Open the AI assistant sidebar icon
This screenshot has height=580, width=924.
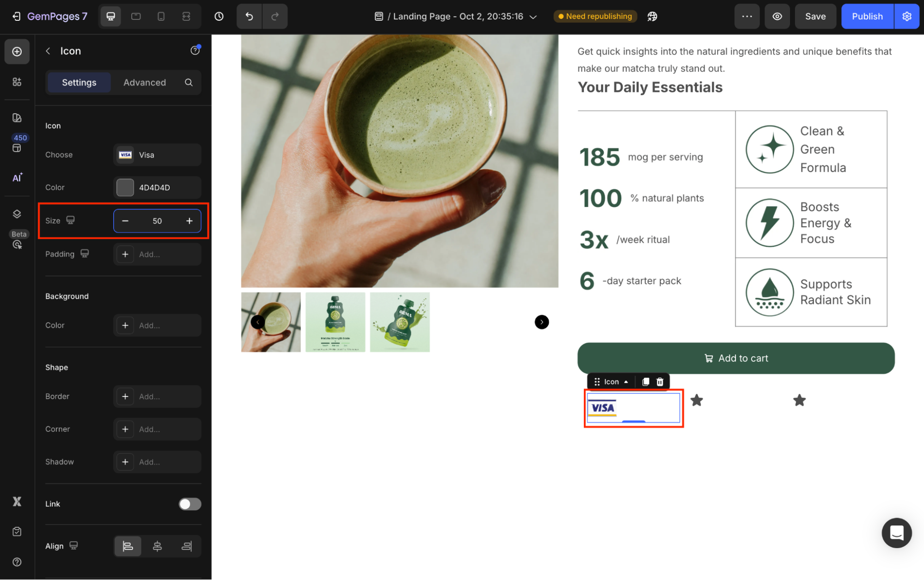click(17, 178)
